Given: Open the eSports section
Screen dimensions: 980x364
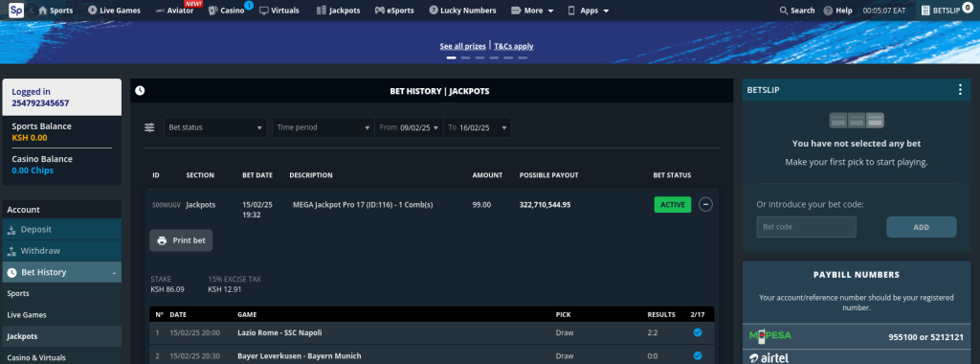Looking at the screenshot, I should [394, 11].
